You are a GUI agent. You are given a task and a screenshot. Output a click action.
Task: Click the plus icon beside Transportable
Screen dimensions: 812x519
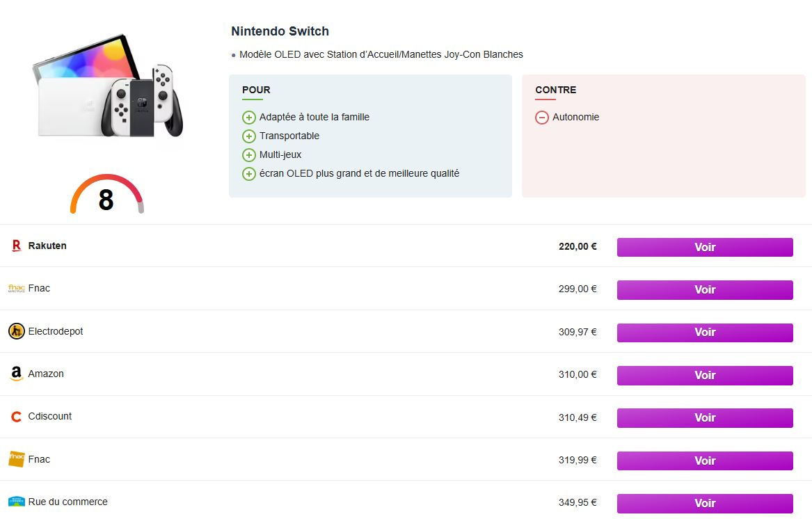(x=249, y=136)
